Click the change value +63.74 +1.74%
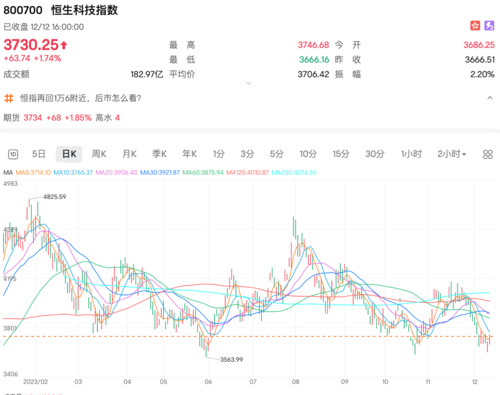This screenshot has width=500, height=395. (32, 58)
